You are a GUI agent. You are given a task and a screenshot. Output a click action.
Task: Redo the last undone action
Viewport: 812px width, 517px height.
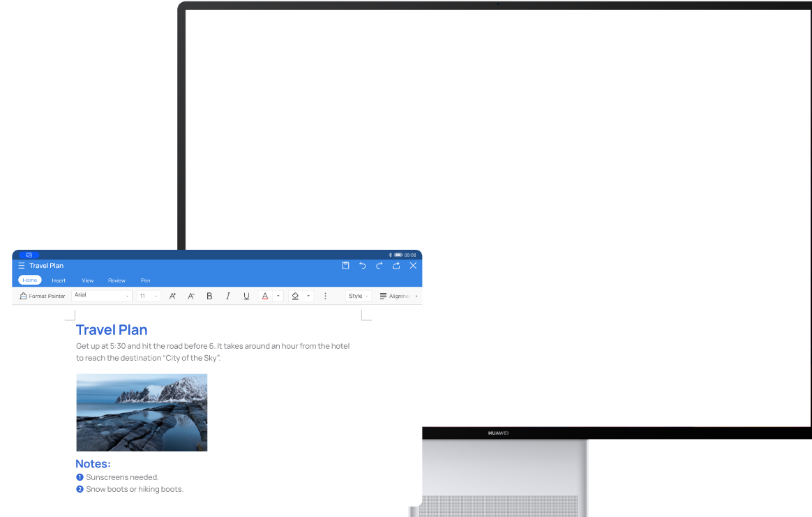(x=379, y=266)
